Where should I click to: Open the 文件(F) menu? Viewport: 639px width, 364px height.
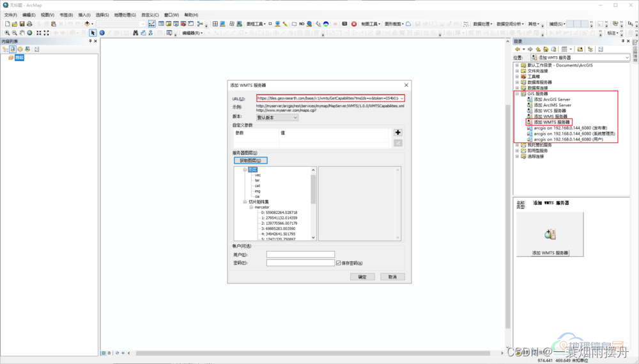pyautogui.click(x=10, y=15)
